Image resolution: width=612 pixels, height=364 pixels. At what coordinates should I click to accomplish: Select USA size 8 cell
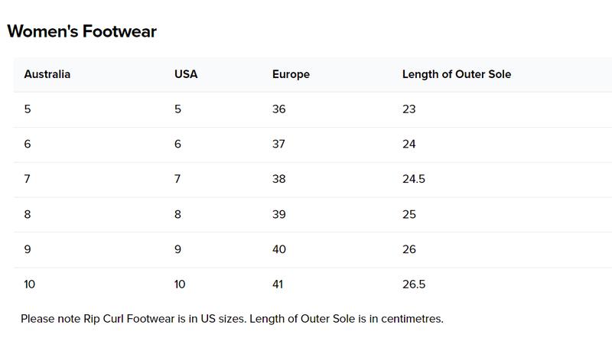[177, 214]
